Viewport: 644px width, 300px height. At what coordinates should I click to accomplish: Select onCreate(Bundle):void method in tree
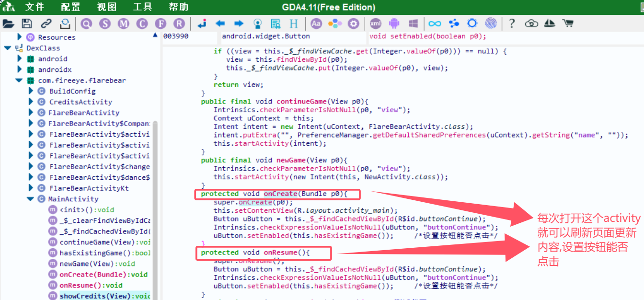(103, 274)
